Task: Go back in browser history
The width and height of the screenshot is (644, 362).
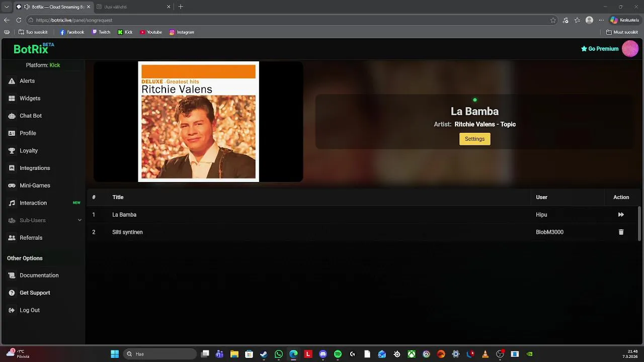Action: [7, 20]
